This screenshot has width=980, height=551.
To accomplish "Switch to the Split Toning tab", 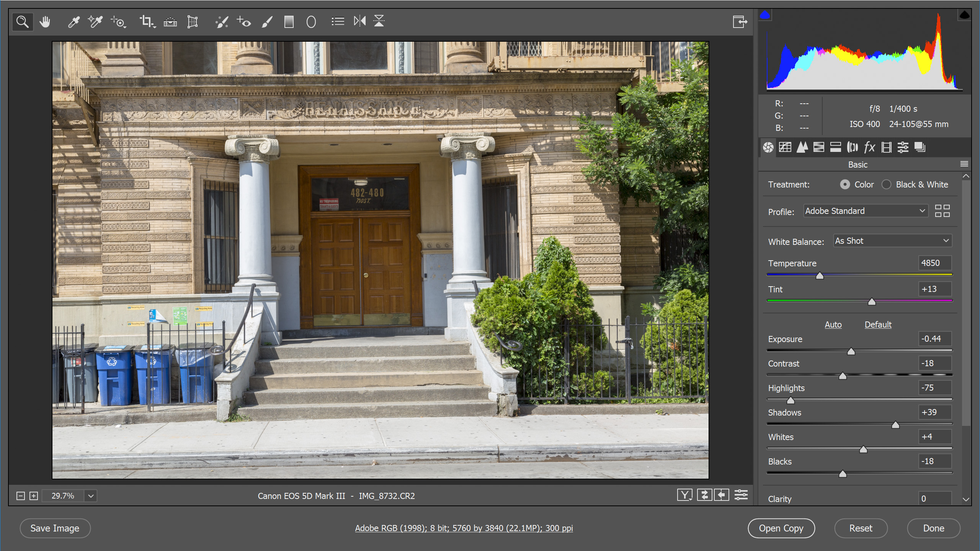I will [x=836, y=147].
